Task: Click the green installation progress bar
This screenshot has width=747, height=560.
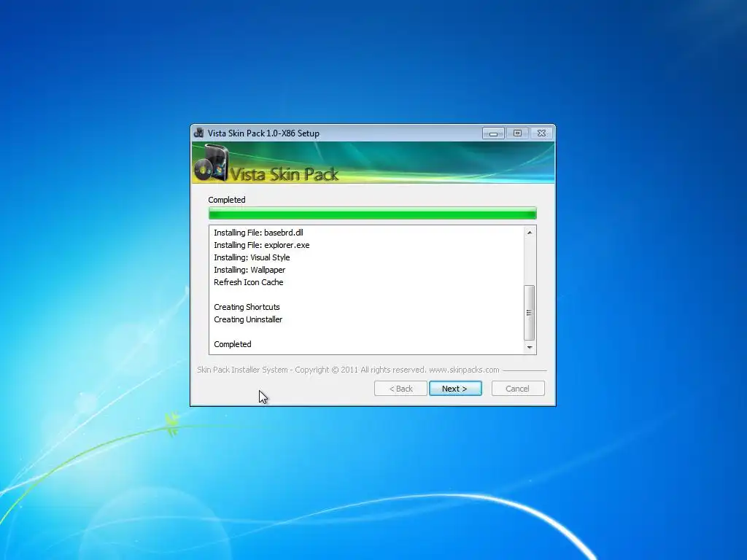Action: (373, 214)
